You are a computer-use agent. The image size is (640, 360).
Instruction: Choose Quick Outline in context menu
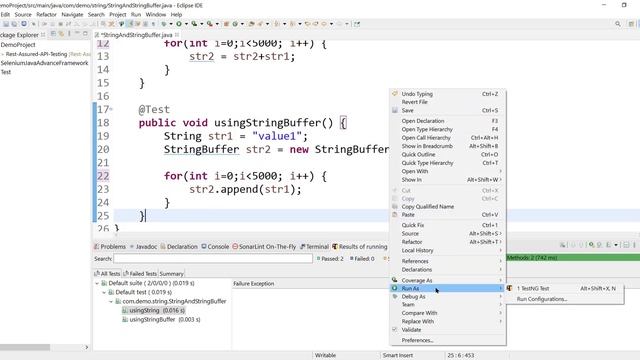tap(448, 154)
